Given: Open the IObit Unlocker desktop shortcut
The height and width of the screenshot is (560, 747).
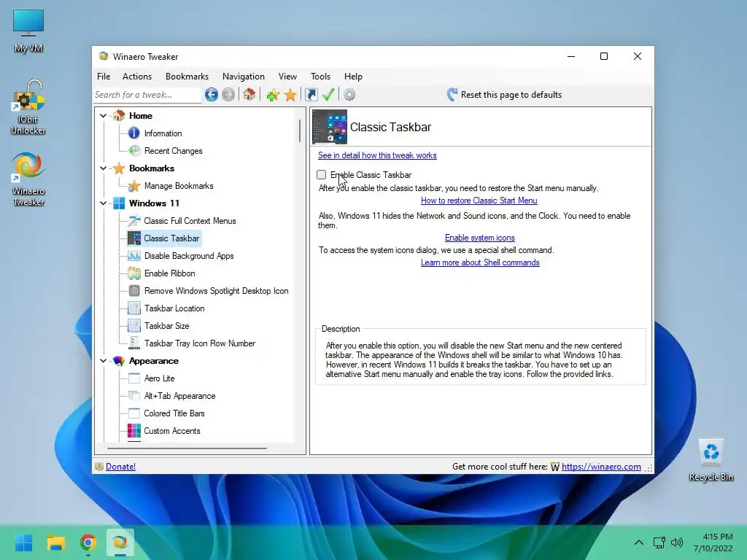Looking at the screenshot, I should 28,108.
